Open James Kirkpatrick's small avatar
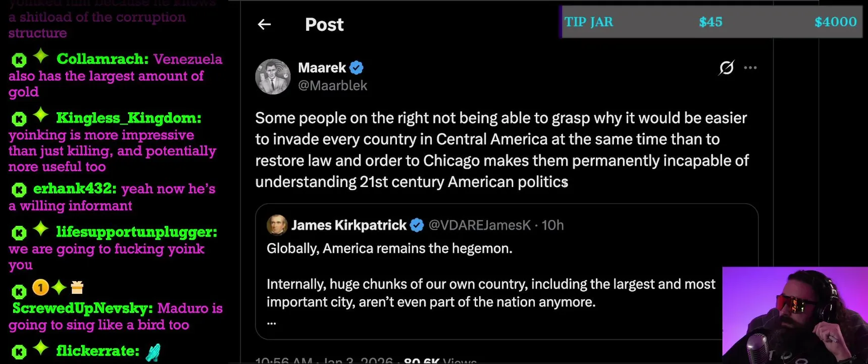868x364 pixels. (x=277, y=225)
